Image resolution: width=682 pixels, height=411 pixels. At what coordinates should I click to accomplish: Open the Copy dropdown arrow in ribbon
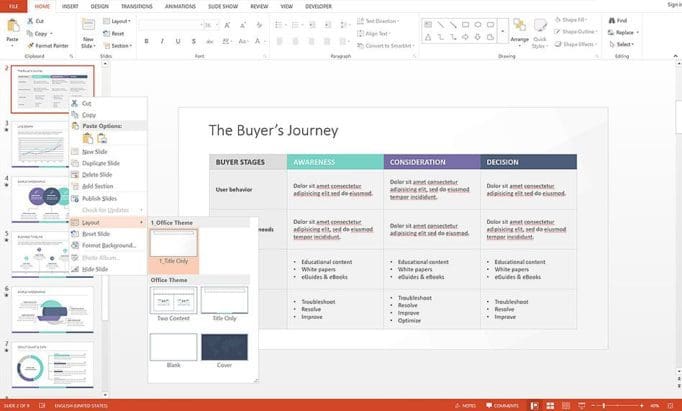point(51,33)
